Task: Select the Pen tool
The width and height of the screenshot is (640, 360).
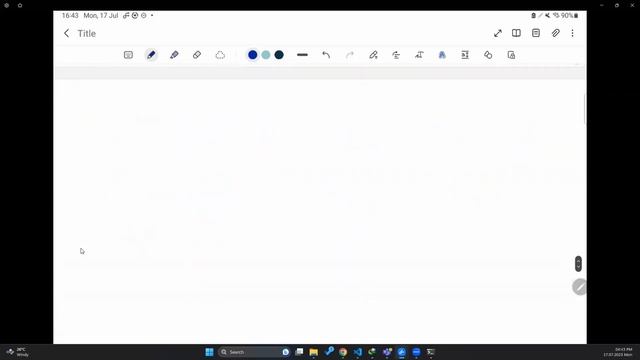Action: click(x=151, y=55)
